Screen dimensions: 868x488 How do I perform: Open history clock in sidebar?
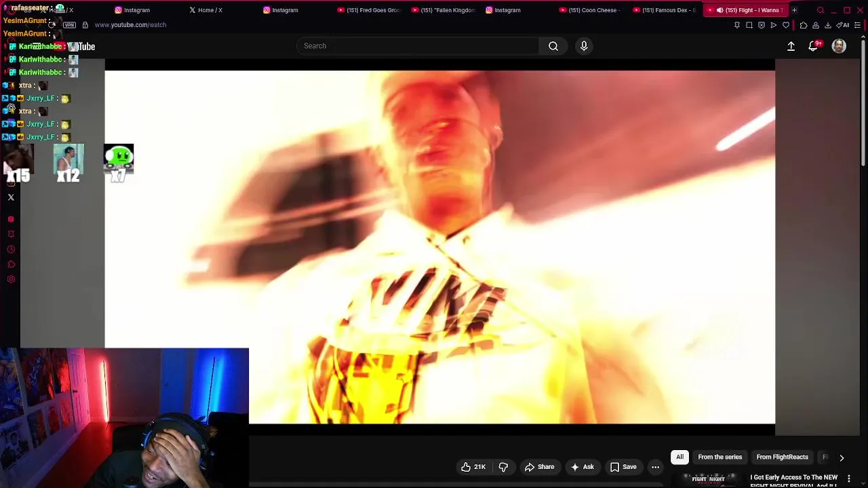tap(11, 249)
